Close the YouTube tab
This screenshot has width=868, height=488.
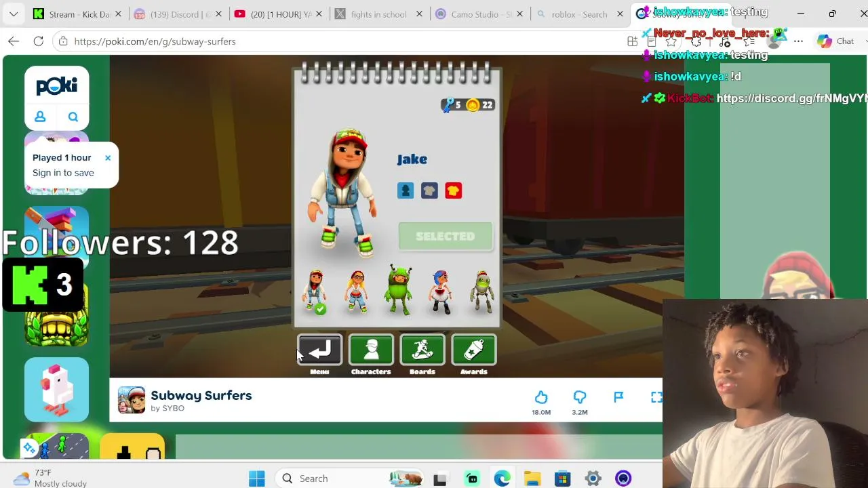click(x=319, y=14)
